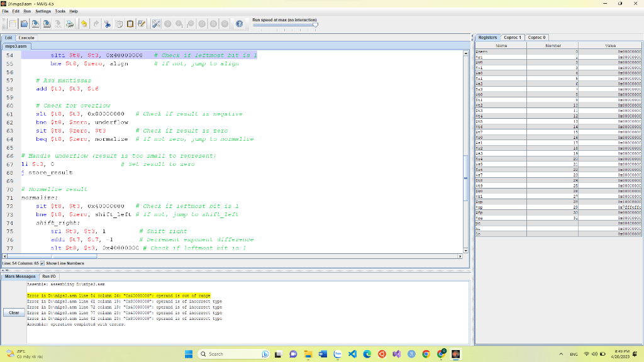Open the Windows Start menu
Viewport: 644px width, 362px height.
tap(189, 354)
